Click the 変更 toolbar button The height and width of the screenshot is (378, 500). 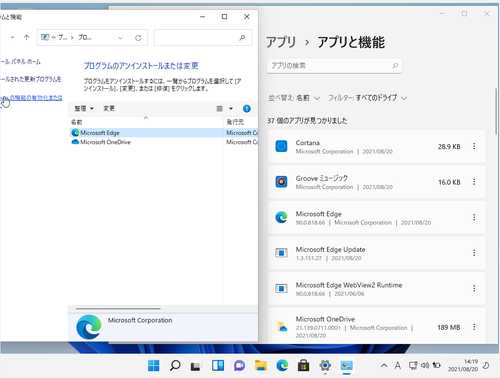[109, 108]
